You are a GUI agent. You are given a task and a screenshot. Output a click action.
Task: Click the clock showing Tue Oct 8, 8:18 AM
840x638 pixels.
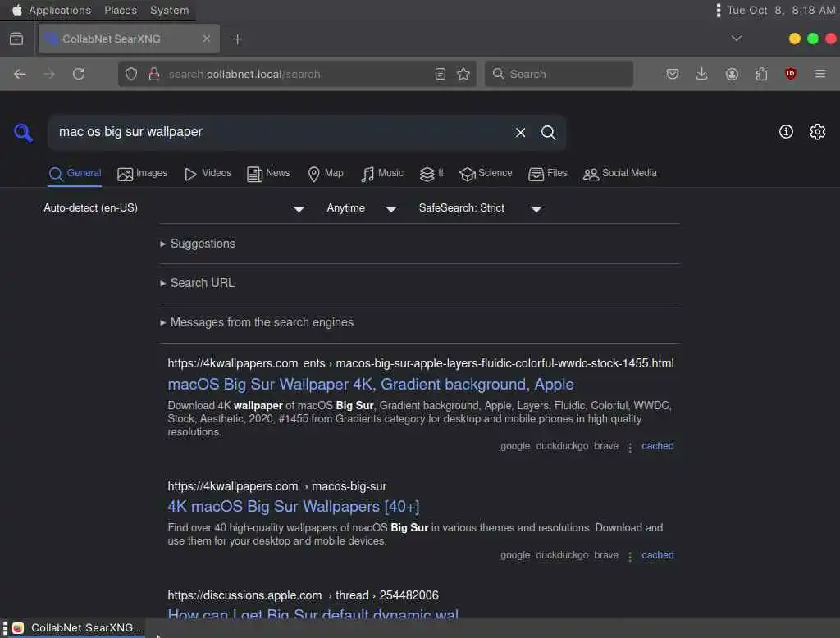781,10
